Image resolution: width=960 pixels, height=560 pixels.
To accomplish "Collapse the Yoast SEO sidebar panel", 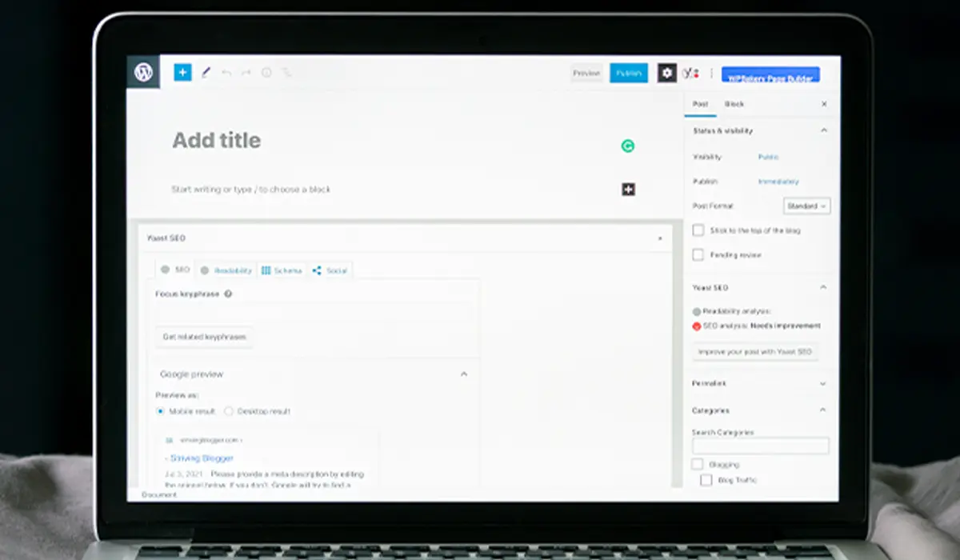I will (x=824, y=287).
